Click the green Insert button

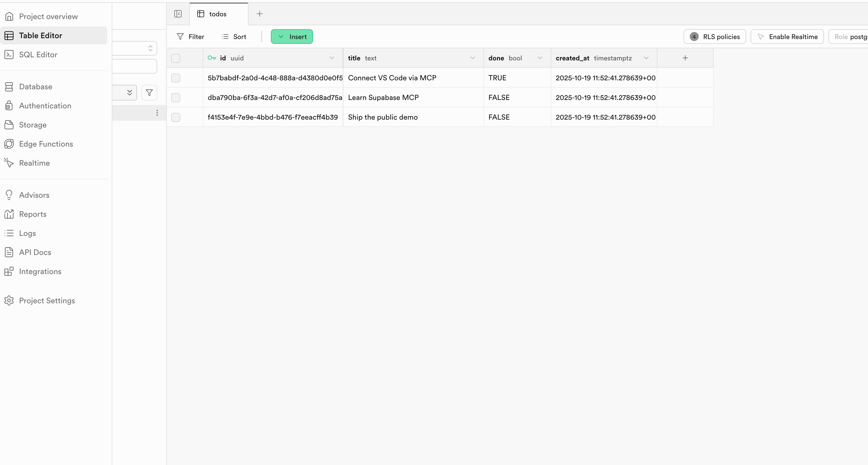(292, 37)
